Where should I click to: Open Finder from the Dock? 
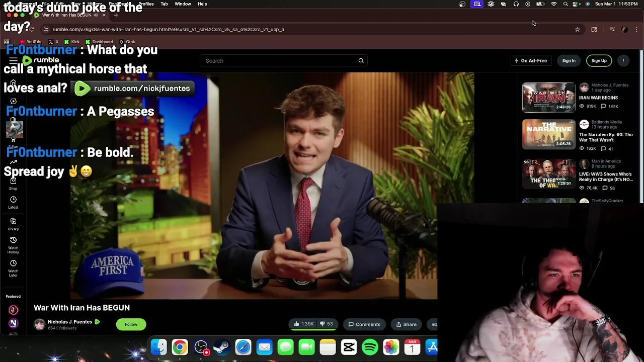click(159, 347)
